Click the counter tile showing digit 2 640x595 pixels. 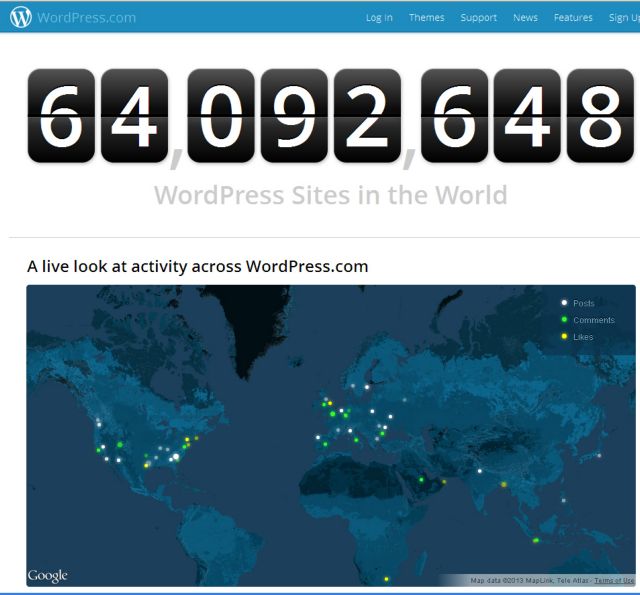tap(367, 116)
